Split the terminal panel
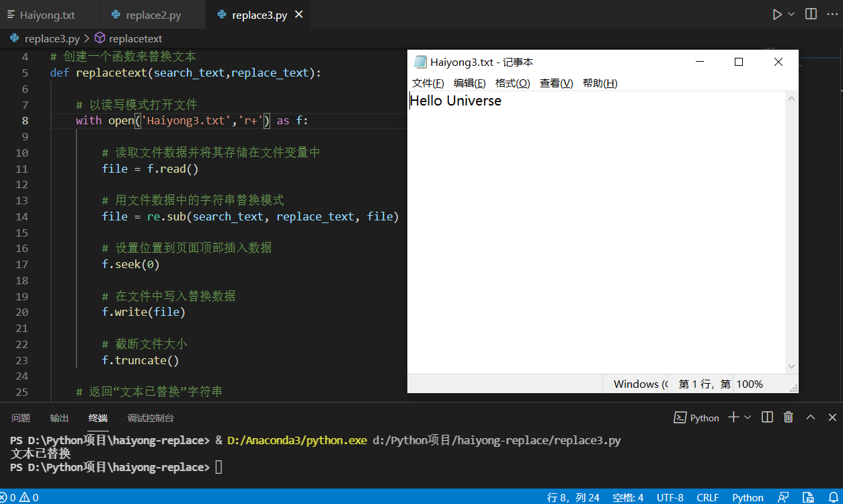 tap(767, 417)
